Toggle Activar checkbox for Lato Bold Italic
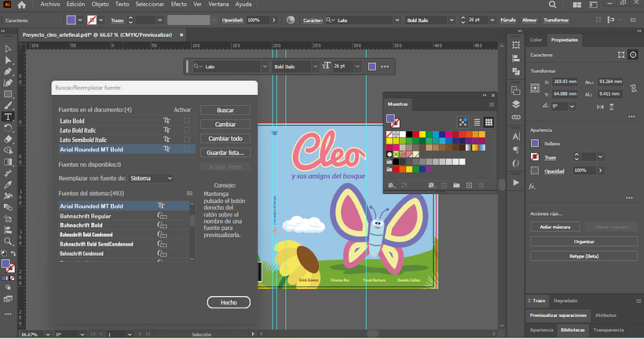The height and width of the screenshot is (339, 644). click(x=187, y=130)
